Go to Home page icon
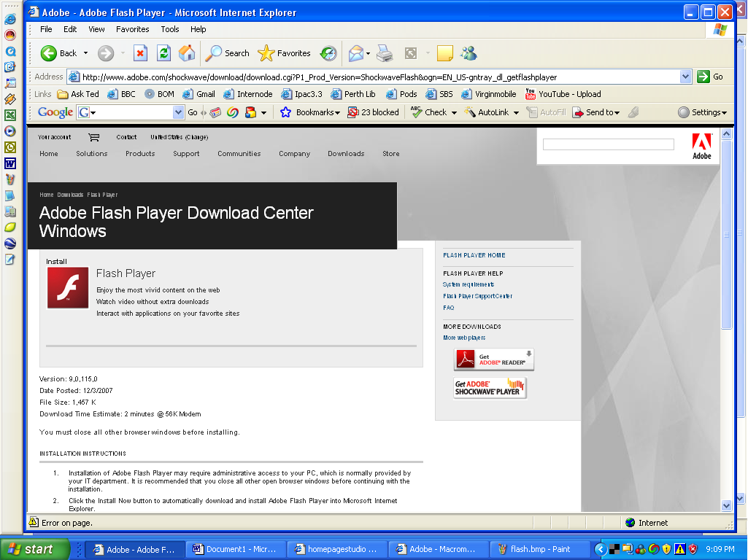Viewport: 748px width, 560px height. pyautogui.click(x=187, y=53)
